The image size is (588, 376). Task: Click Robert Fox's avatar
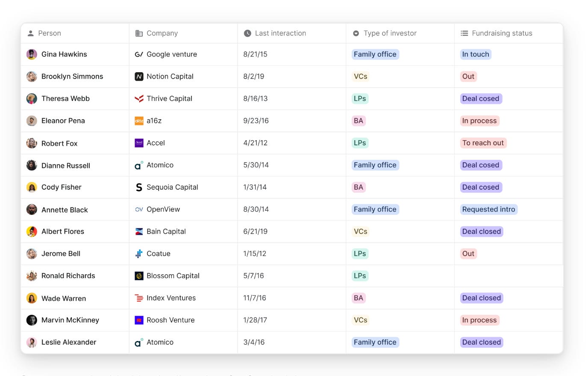coord(32,143)
